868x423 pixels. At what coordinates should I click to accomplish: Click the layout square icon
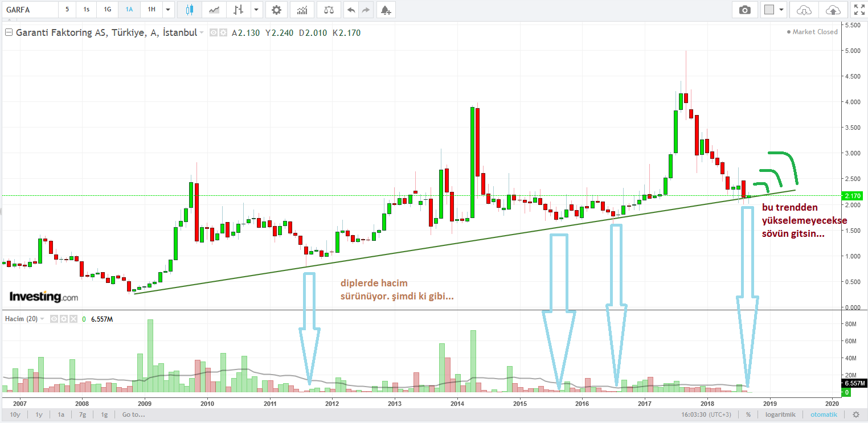(769, 10)
